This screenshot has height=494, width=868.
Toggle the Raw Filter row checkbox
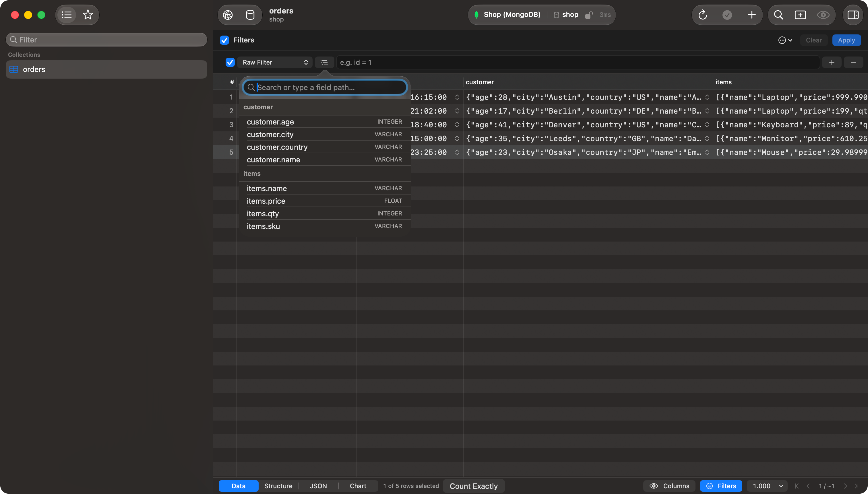point(230,63)
